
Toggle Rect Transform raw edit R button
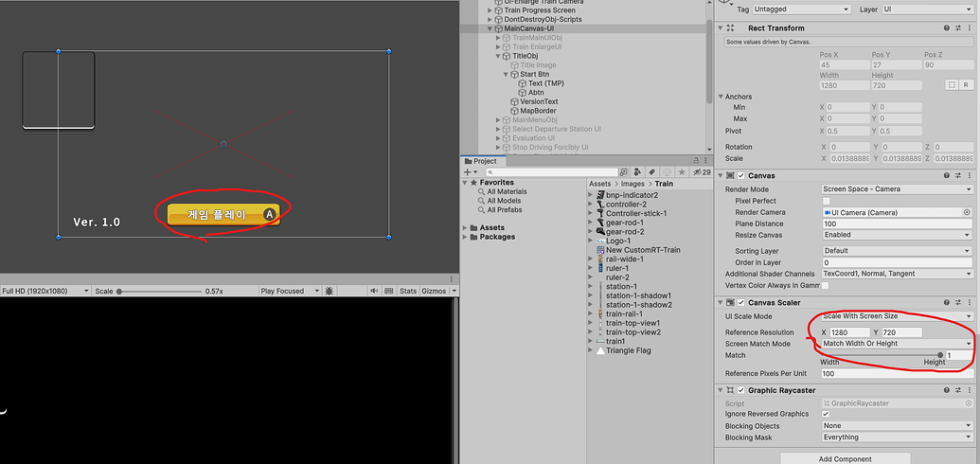[x=966, y=84]
